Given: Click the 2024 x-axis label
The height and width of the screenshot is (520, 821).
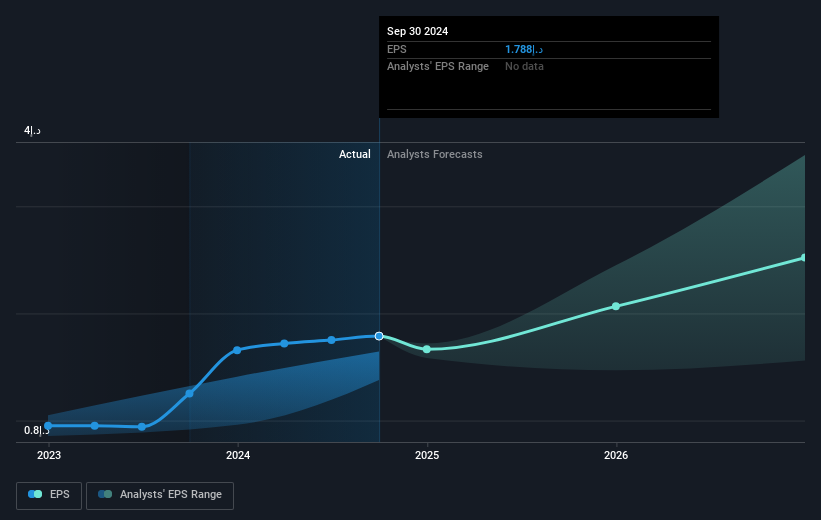Looking at the screenshot, I should point(238,455).
